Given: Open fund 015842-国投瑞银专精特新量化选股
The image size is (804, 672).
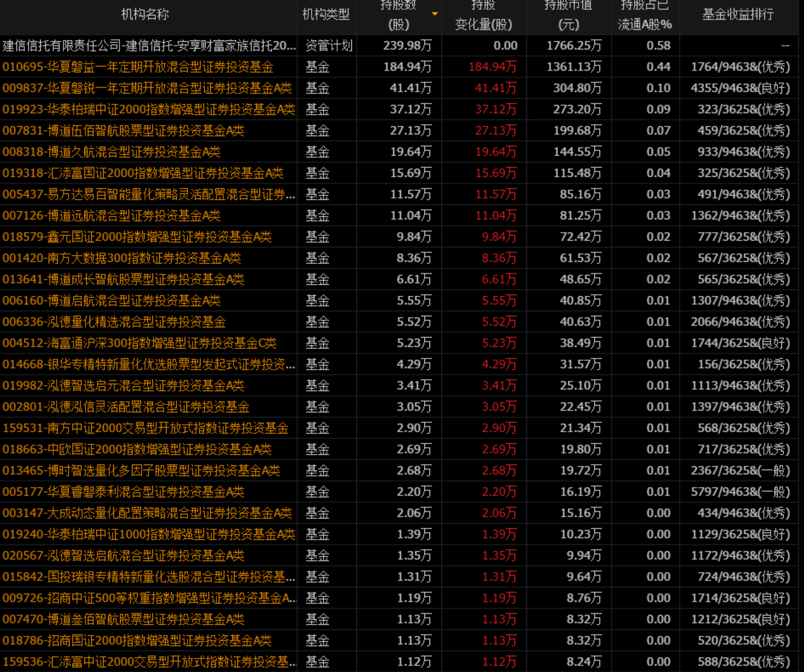Looking at the screenshot, I should pyautogui.click(x=149, y=577).
